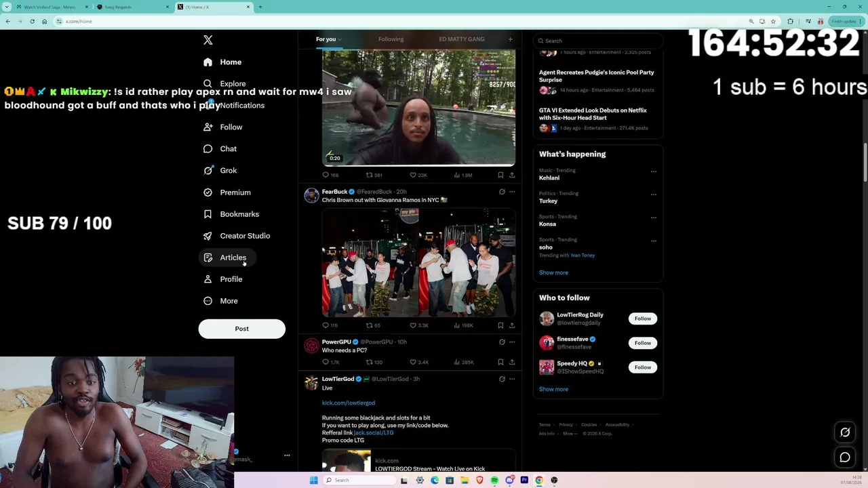This screenshot has height=488, width=868.
Task: Share the pool video post
Action: [512, 175]
